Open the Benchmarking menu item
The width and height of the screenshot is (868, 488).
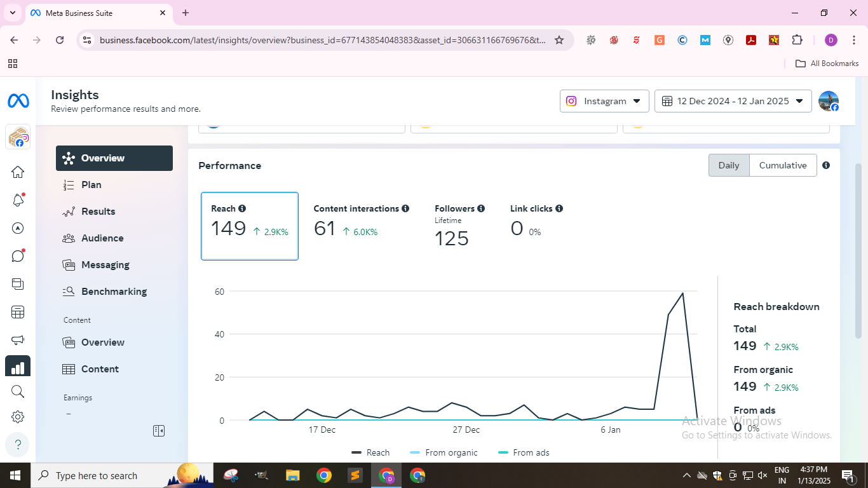(x=114, y=292)
